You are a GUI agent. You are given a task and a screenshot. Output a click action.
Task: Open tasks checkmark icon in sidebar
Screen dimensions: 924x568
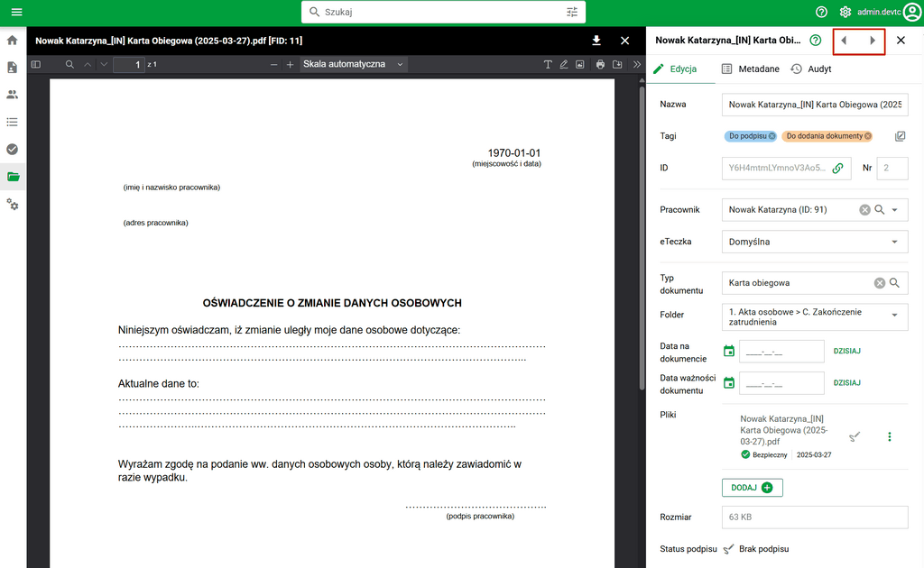(13, 150)
